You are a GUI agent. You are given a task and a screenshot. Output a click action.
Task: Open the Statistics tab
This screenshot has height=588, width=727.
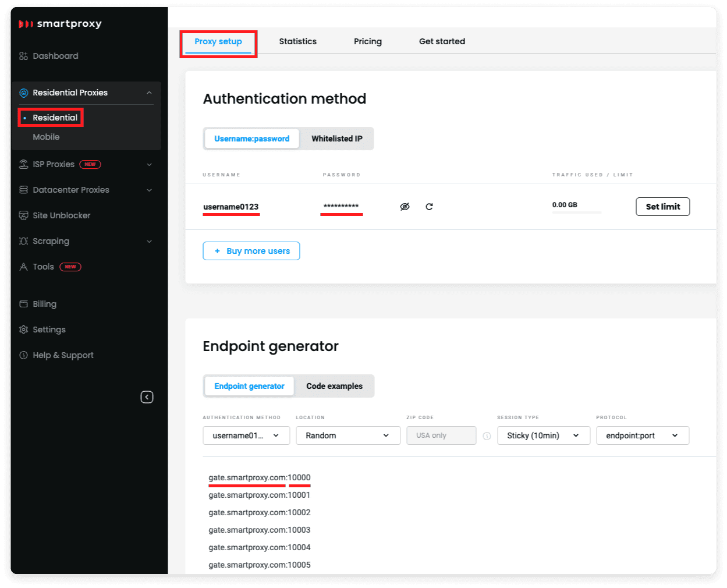pyautogui.click(x=298, y=41)
